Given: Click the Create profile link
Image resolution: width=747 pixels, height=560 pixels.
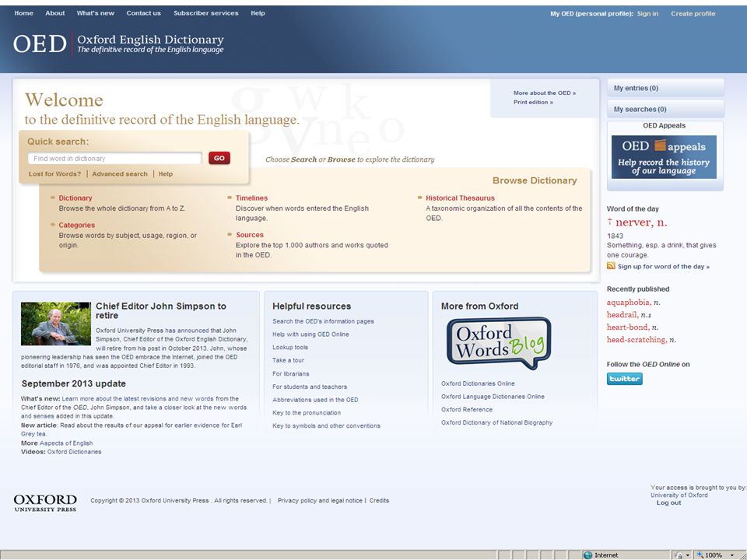Looking at the screenshot, I should pos(693,14).
